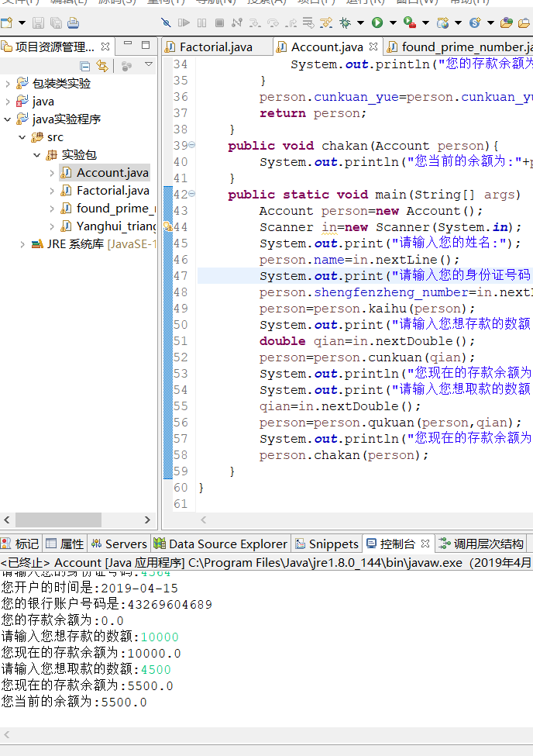Open the Run configurations dropdown arrow
The width and height of the screenshot is (533, 756).
(393, 22)
